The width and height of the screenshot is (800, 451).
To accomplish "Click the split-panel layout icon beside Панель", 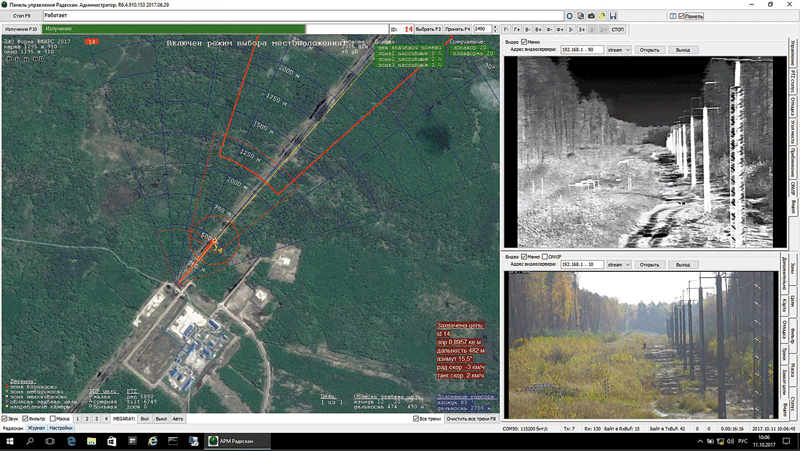I will pyautogui.click(x=673, y=16).
